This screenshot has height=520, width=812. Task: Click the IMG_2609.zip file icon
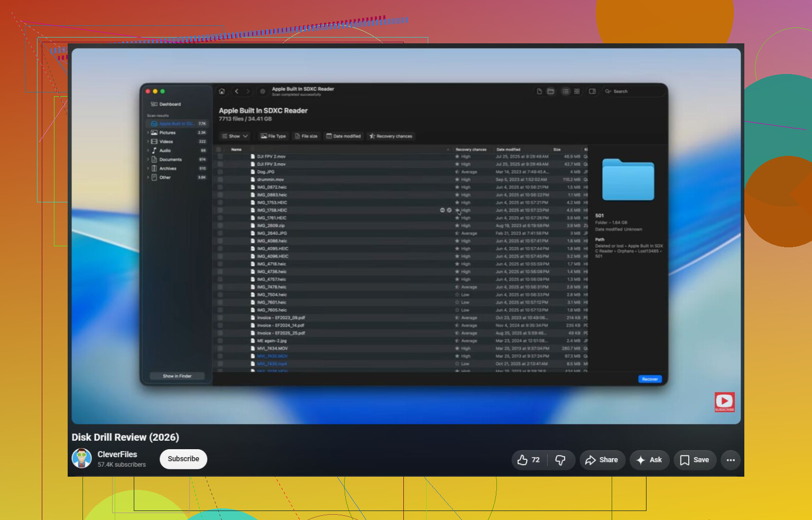pos(253,226)
